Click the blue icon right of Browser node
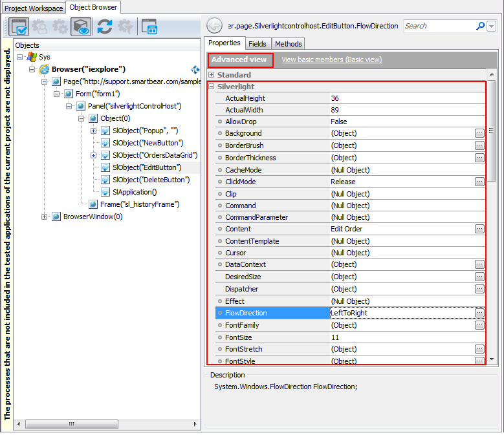The height and width of the screenshot is (435, 504). pos(195,69)
